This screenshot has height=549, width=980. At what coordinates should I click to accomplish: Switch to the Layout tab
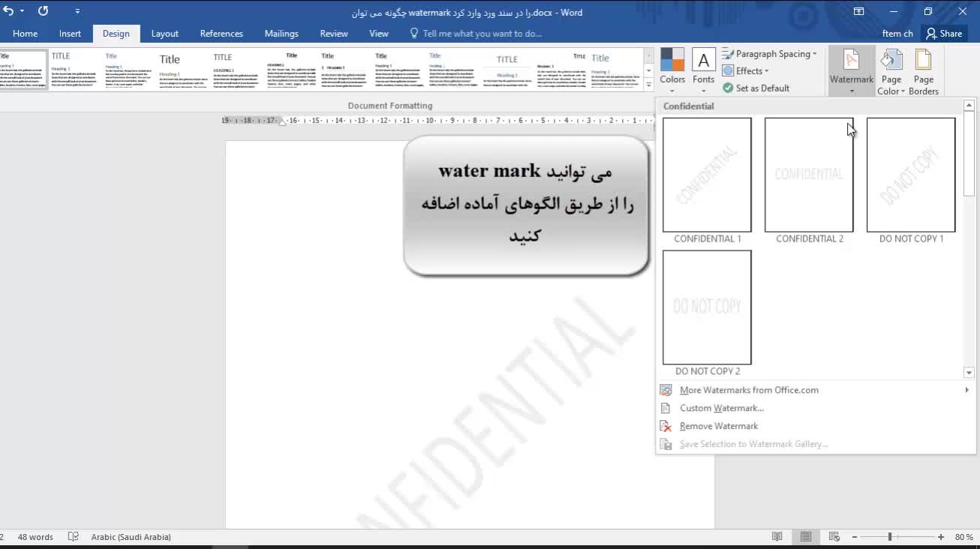164,34
